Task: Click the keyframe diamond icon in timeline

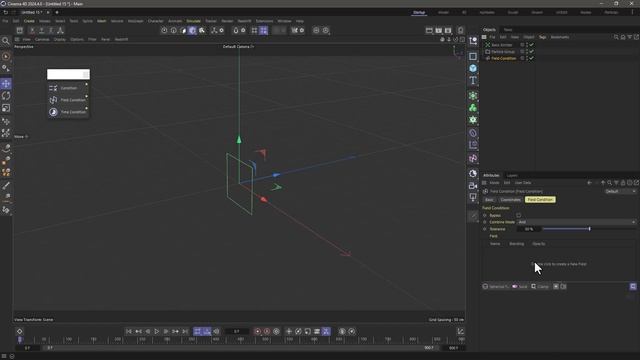Action: coord(20,331)
